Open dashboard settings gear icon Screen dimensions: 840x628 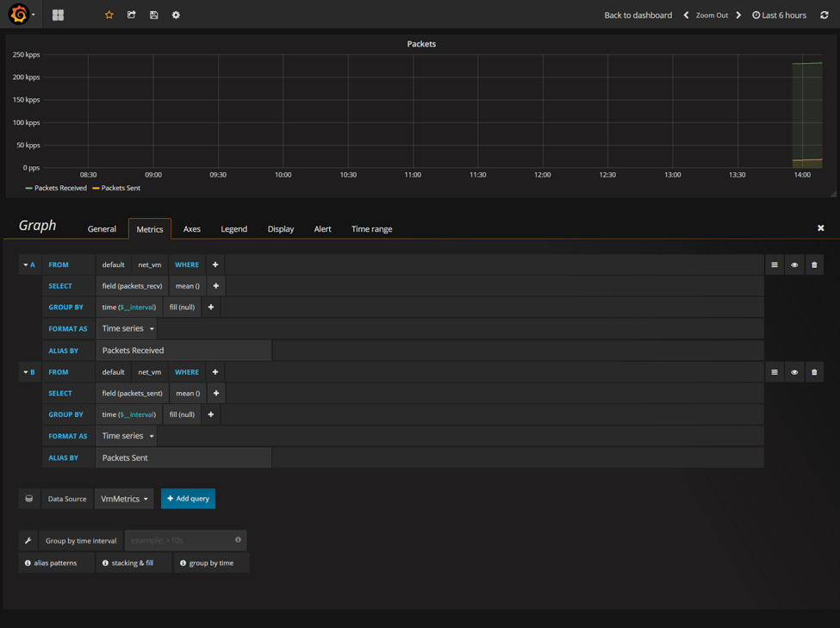(x=176, y=15)
